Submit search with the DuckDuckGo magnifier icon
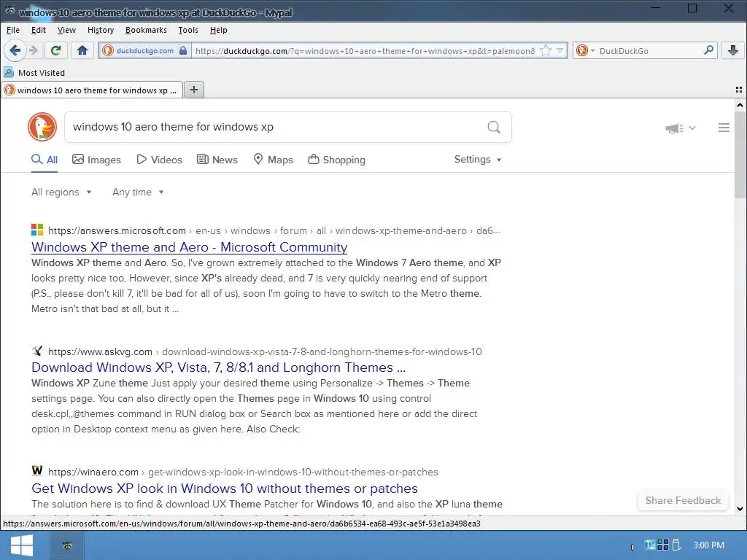This screenshot has width=747, height=560. 494,127
